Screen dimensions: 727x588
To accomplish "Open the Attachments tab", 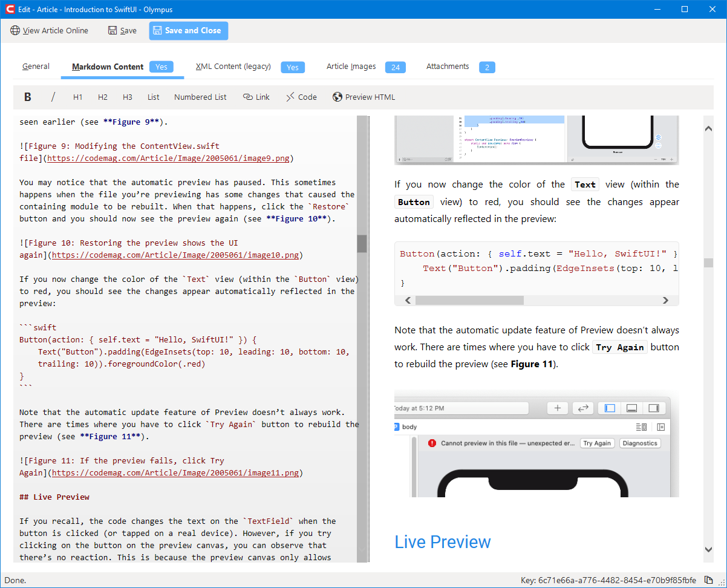I will click(448, 67).
